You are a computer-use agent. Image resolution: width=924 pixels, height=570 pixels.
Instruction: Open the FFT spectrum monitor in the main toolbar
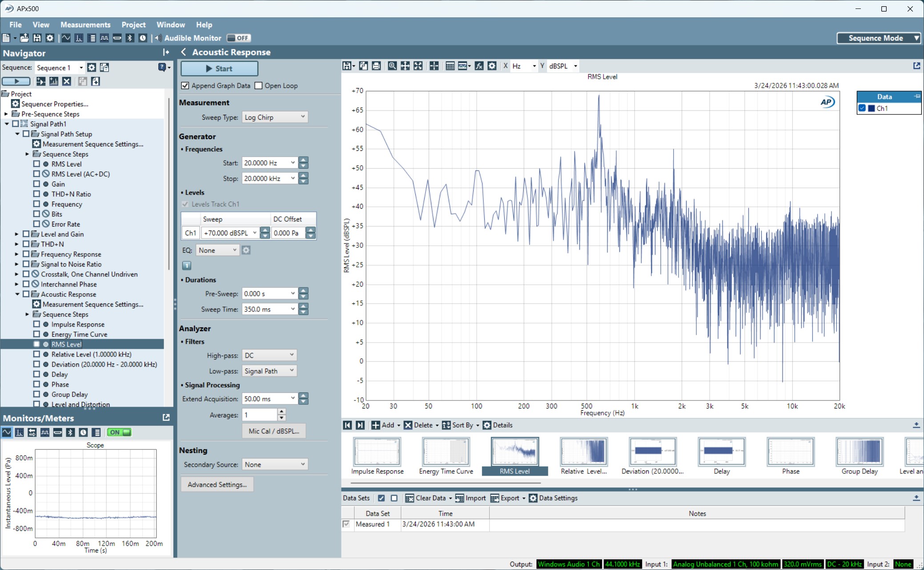[79, 38]
